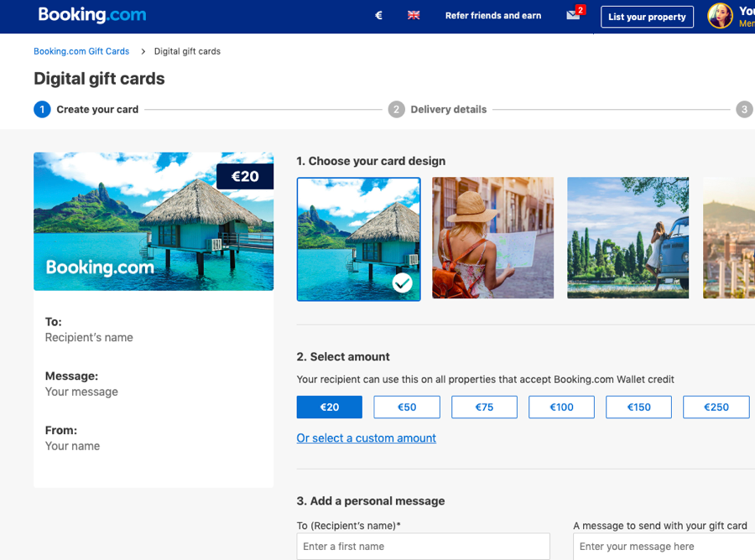Click Your message preview text
This screenshot has height=560, width=755.
click(81, 392)
